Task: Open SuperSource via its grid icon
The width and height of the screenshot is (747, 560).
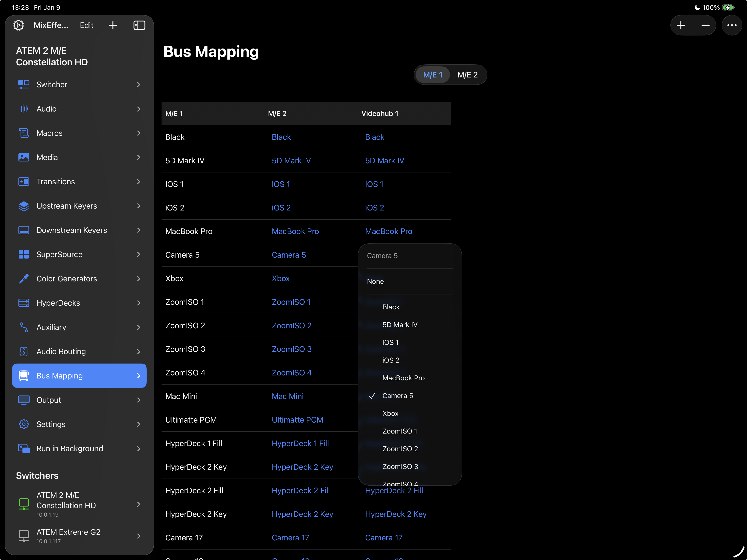Action: pos(24,255)
